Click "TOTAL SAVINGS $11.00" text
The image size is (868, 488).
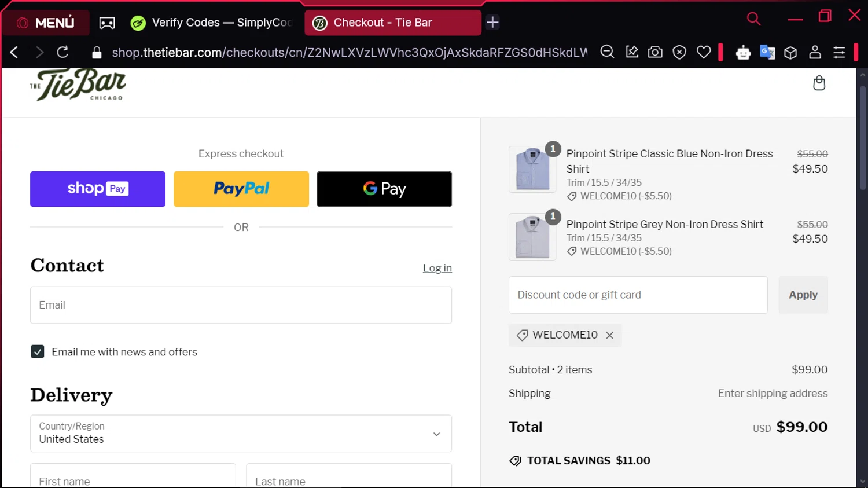tap(589, 461)
